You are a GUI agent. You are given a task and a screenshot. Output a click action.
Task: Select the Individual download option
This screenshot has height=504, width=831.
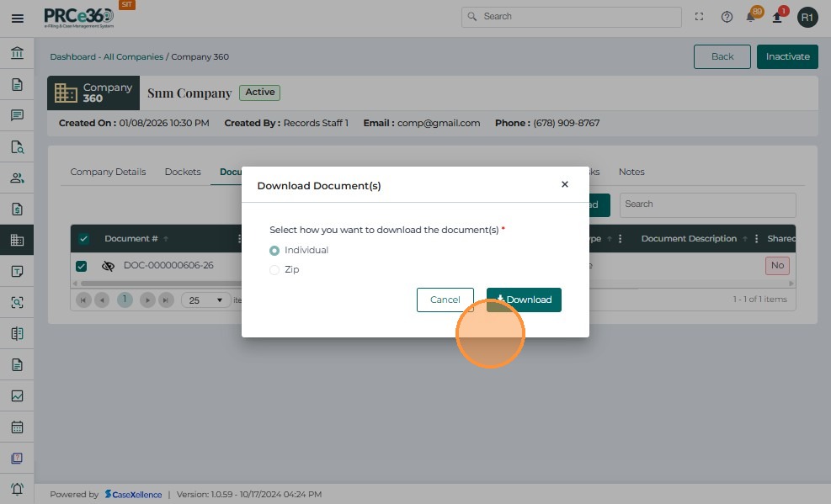(274, 251)
